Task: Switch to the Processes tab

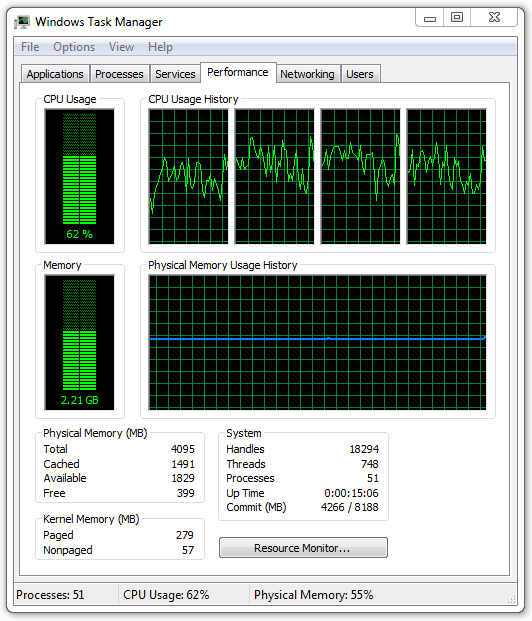Action: [x=119, y=74]
